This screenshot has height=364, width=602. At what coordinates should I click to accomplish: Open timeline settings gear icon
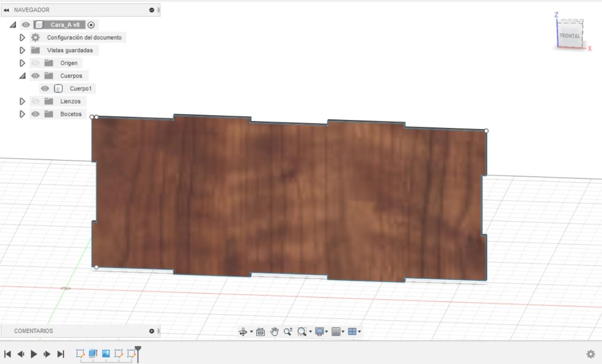[x=591, y=354]
